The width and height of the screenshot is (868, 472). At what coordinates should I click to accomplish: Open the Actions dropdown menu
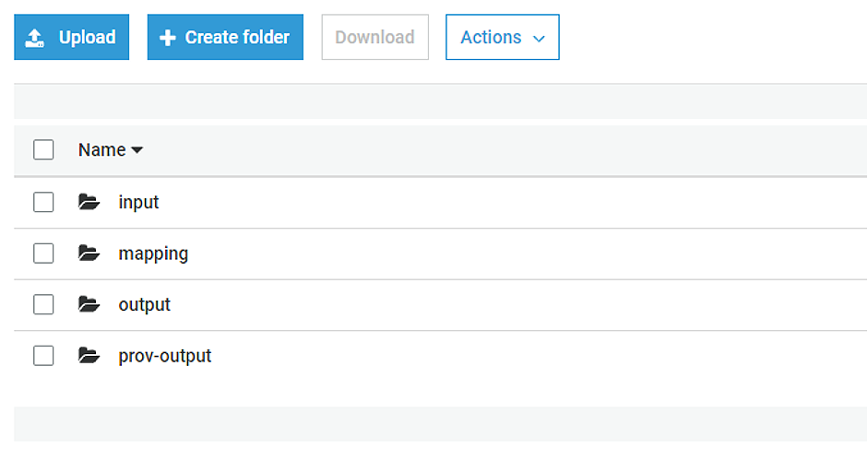pyautogui.click(x=502, y=37)
